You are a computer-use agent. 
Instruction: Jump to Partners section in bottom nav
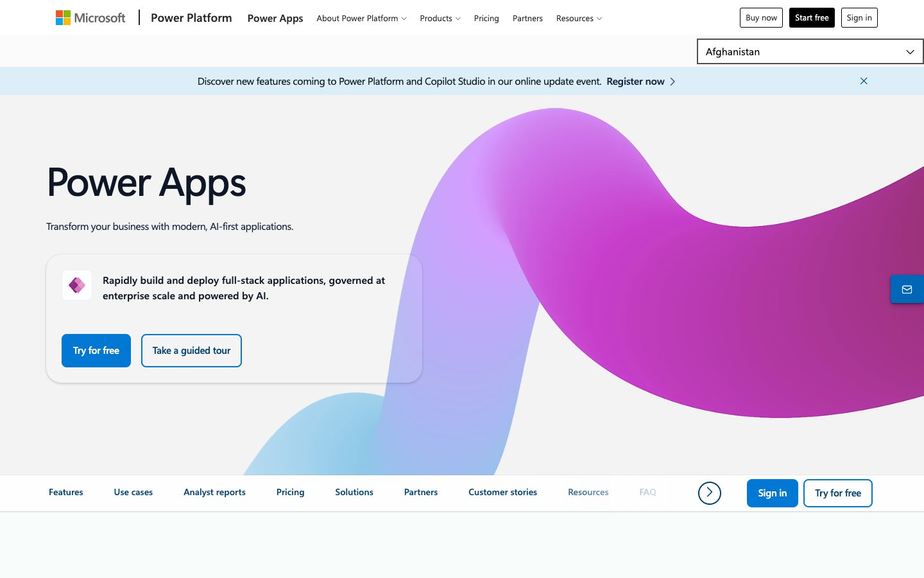pyautogui.click(x=421, y=493)
